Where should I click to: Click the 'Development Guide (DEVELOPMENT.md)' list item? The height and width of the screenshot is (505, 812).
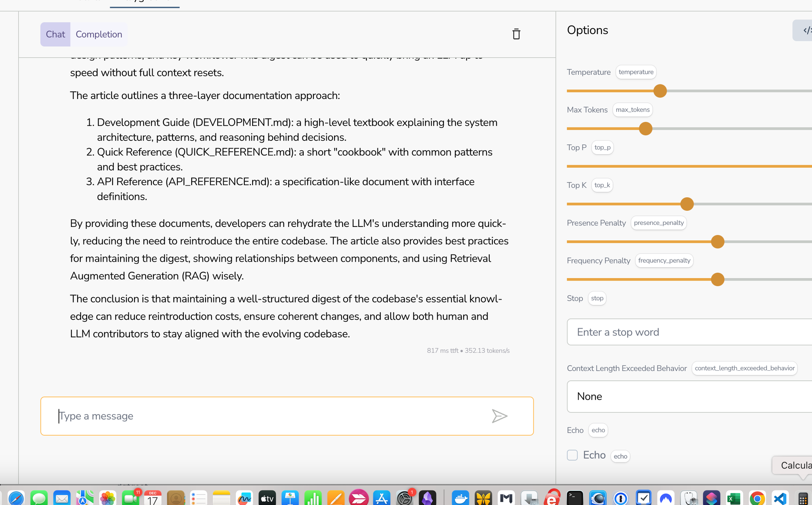point(297,130)
